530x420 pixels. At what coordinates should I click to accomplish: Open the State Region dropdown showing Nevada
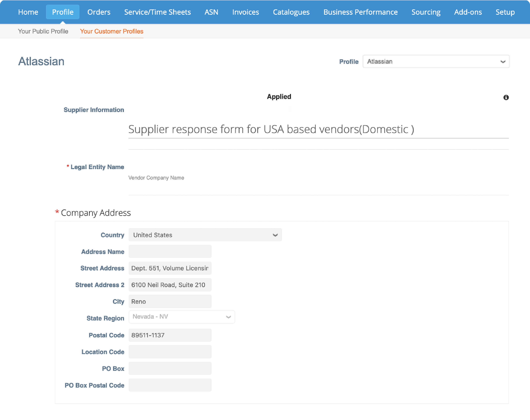click(x=182, y=317)
